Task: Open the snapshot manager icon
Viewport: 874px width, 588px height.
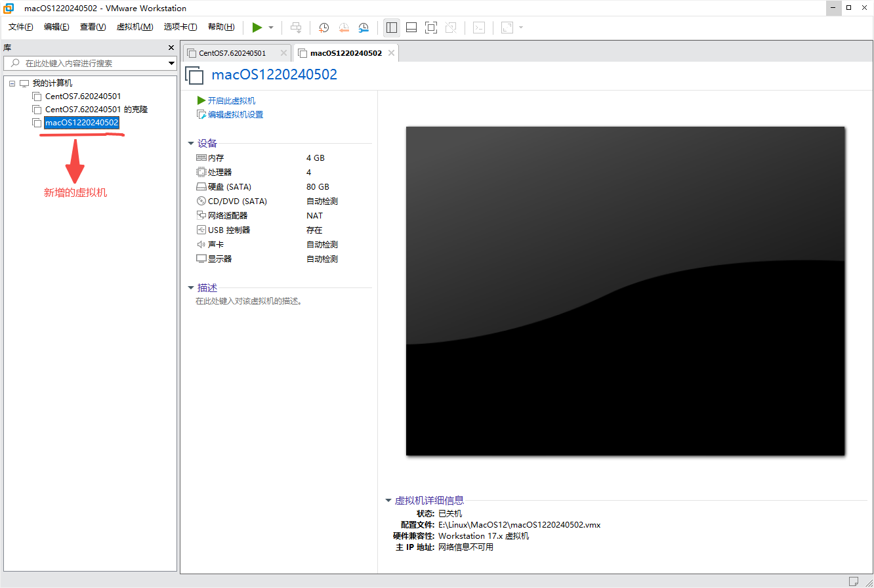Action: [364, 28]
